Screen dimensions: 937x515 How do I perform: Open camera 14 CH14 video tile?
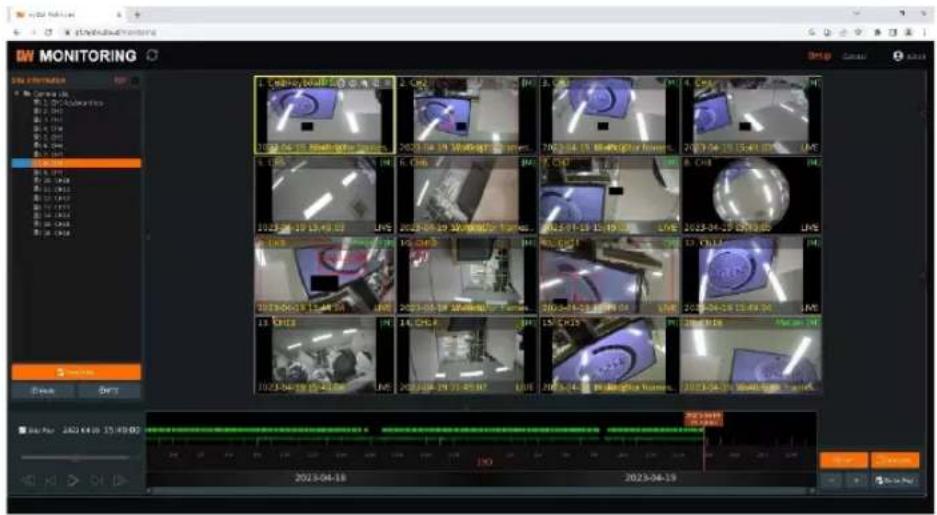467,355
